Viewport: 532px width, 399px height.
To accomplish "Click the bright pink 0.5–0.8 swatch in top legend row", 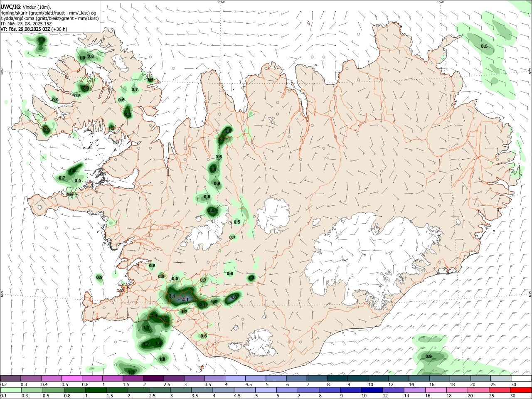I will (x=71, y=379).
